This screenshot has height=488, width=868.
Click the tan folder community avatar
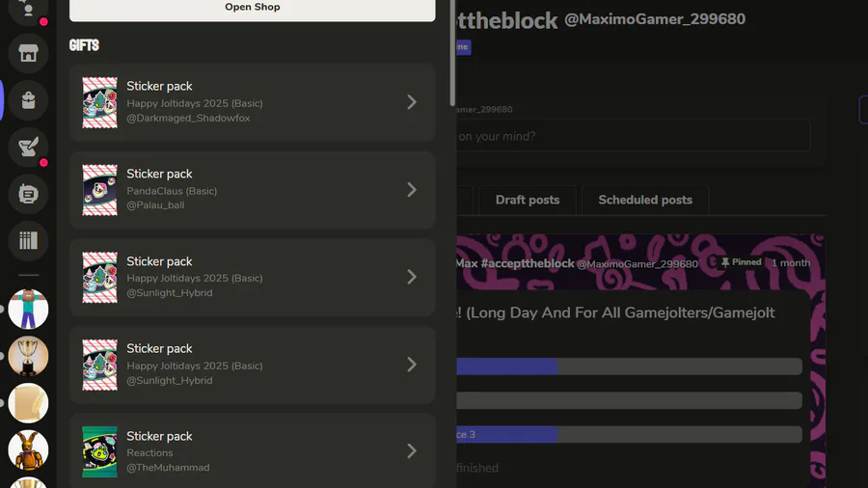click(28, 403)
